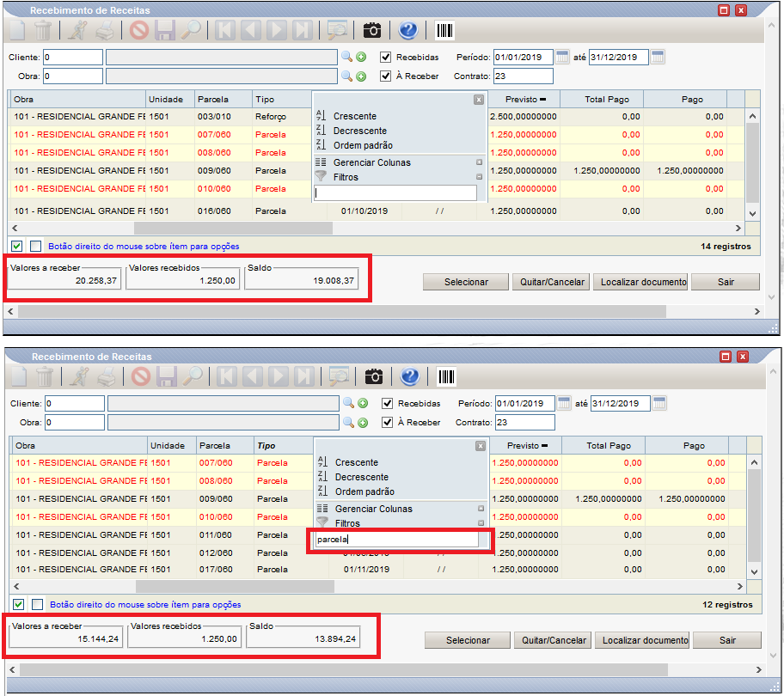This screenshot has height=696, width=784.
Task: Click the green plus beside Cliente in the 12 registros window
Action: [363, 403]
